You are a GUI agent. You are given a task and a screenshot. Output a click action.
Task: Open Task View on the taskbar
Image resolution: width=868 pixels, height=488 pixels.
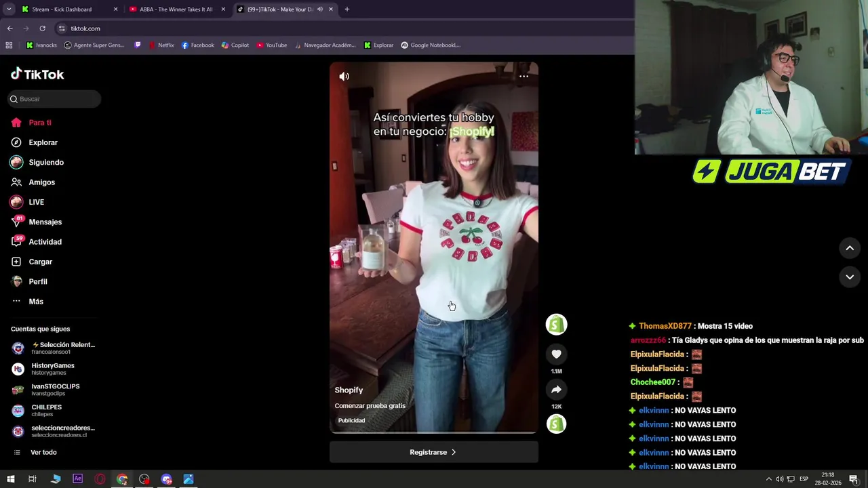(x=32, y=479)
